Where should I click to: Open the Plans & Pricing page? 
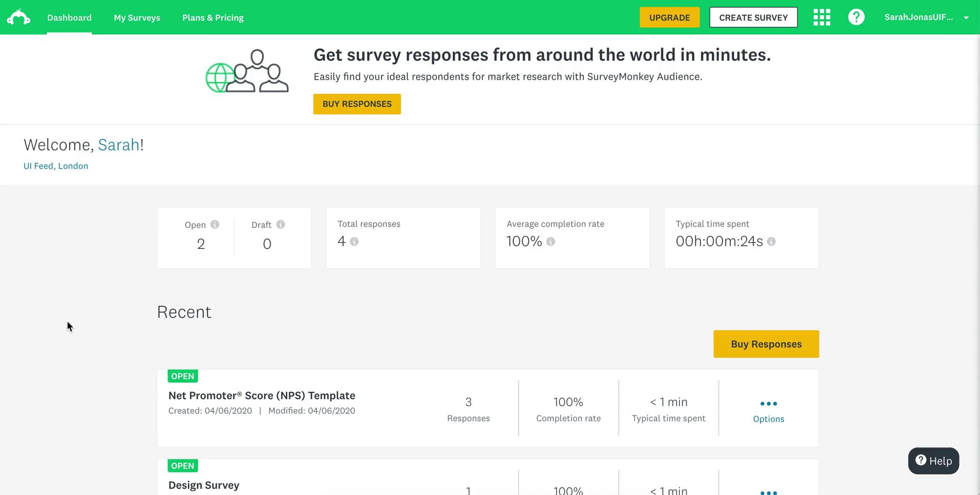213,17
